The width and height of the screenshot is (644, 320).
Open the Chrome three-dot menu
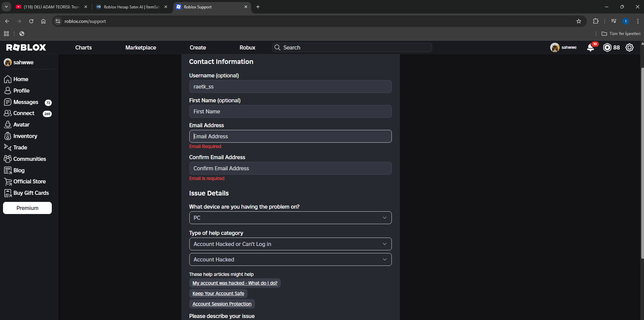638,21
